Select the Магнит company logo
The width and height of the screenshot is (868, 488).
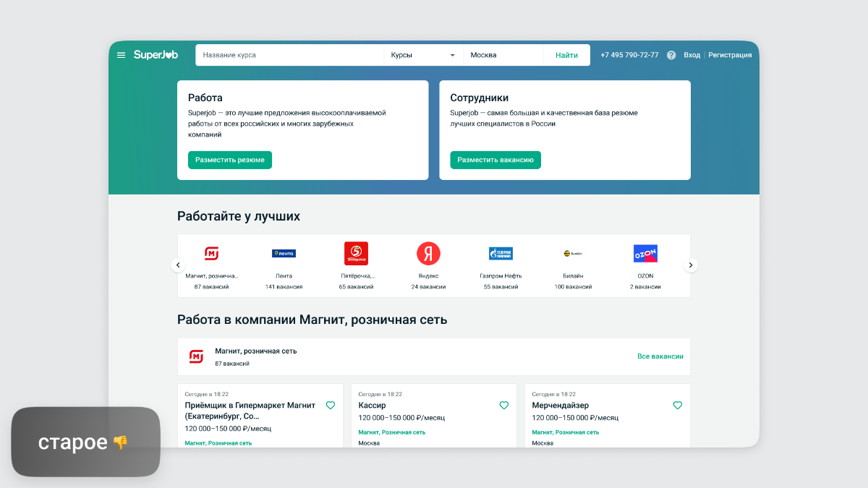212,253
